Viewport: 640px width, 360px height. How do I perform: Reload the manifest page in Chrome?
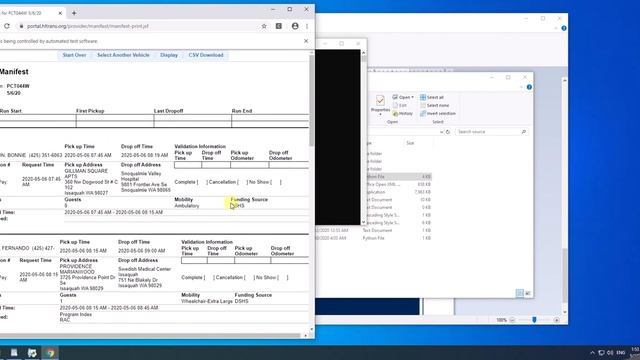point(7,26)
